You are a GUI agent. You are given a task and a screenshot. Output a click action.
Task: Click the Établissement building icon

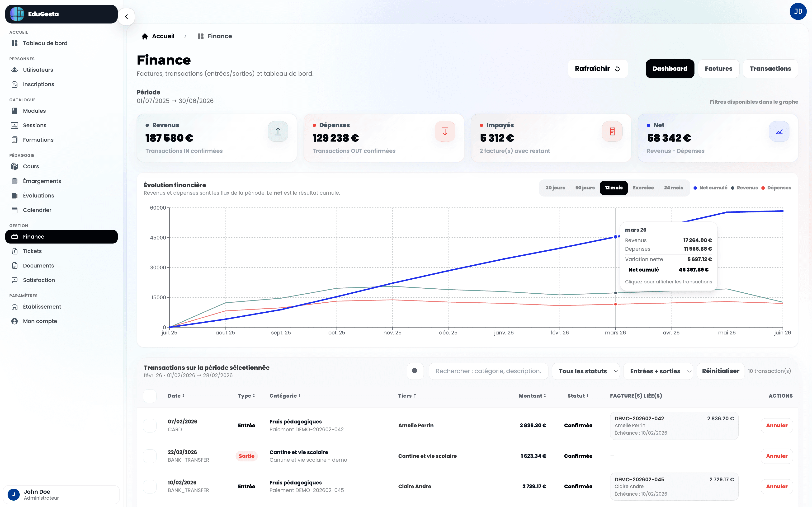[x=14, y=306]
